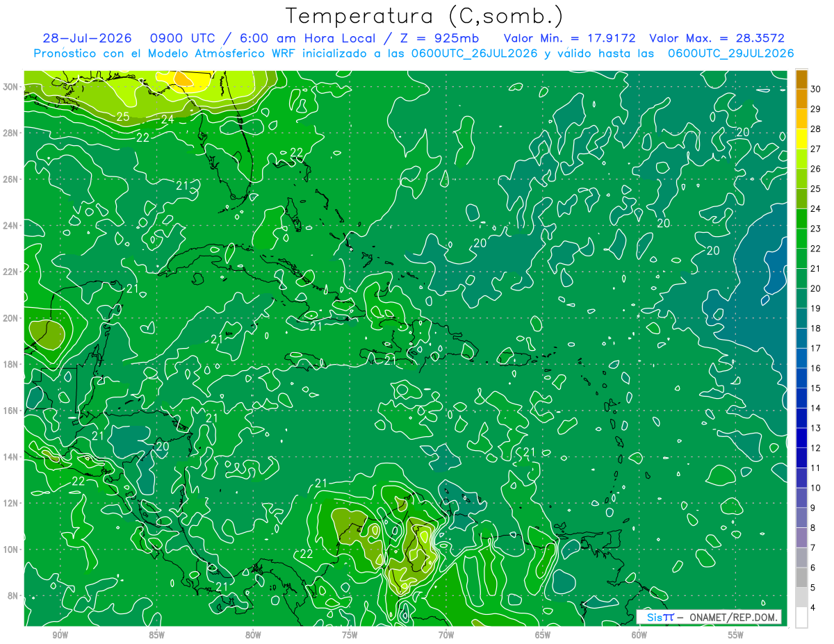This screenshot has height=644, width=834.
Task: Click the title 'Temperatura (C,somb.)'
Action: 425,16
